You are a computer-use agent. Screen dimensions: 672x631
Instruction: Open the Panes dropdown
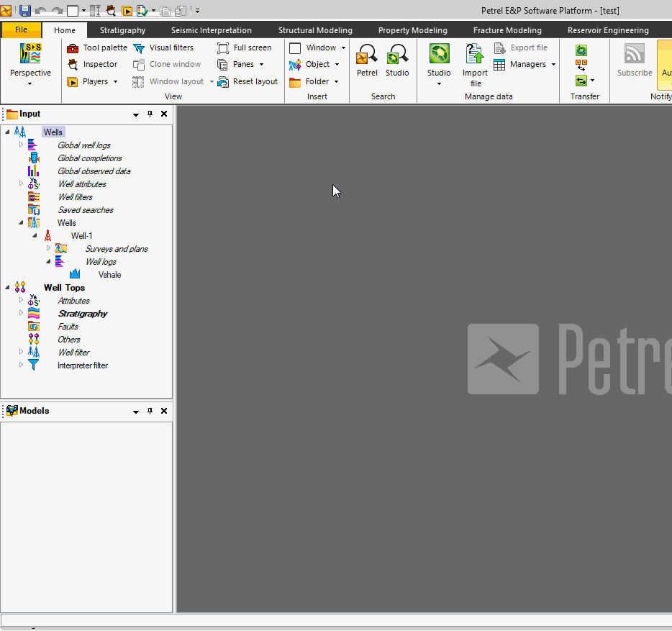tap(240, 64)
